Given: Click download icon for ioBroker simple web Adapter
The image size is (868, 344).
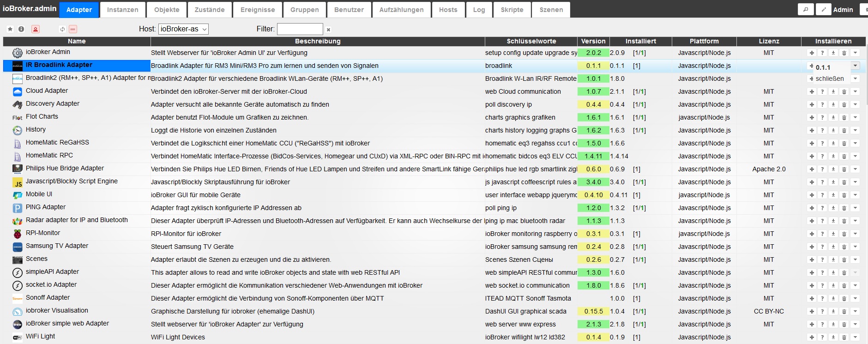Looking at the screenshot, I should [x=833, y=325].
